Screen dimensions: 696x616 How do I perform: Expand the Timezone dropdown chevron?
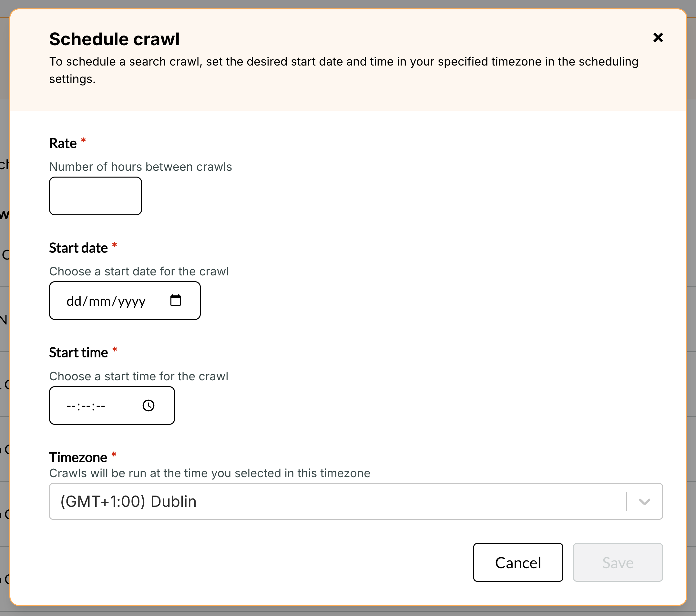coord(644,502)
